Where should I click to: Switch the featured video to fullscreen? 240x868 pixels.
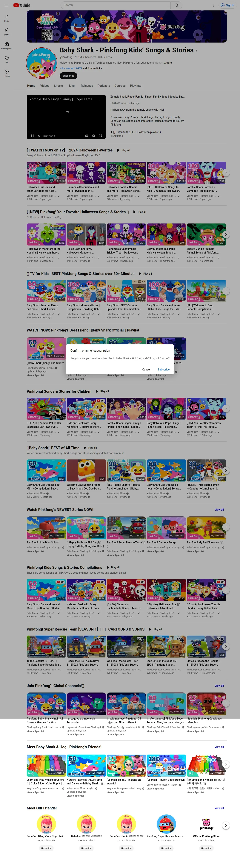point(100,136)
